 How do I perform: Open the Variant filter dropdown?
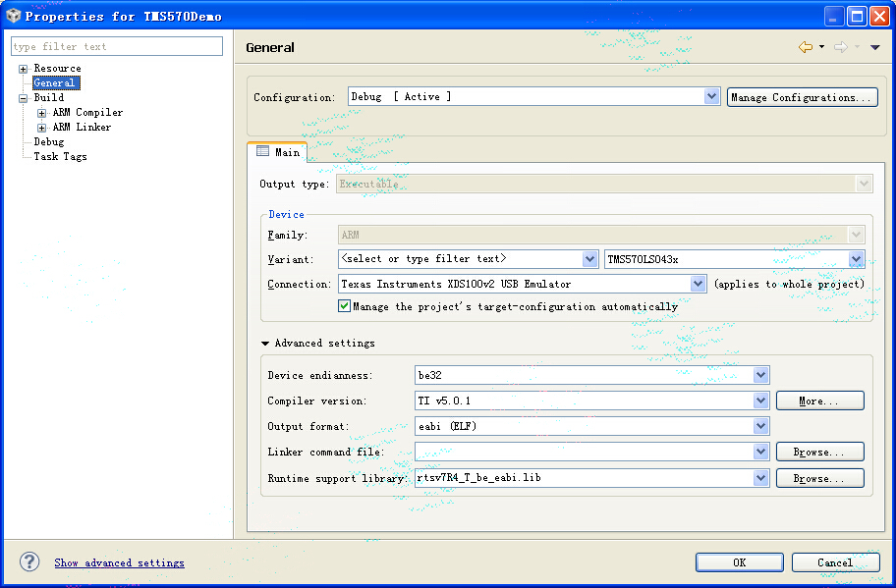(589, 259)
